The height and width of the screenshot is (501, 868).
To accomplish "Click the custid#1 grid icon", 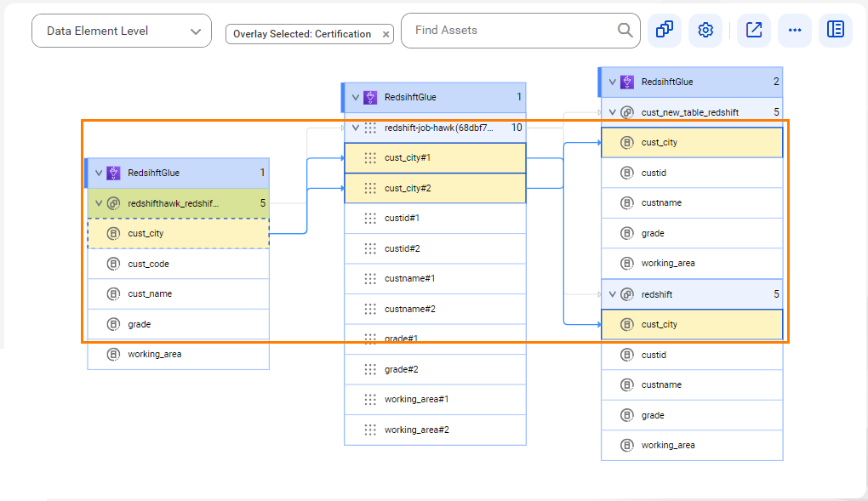I will [370, 218].
